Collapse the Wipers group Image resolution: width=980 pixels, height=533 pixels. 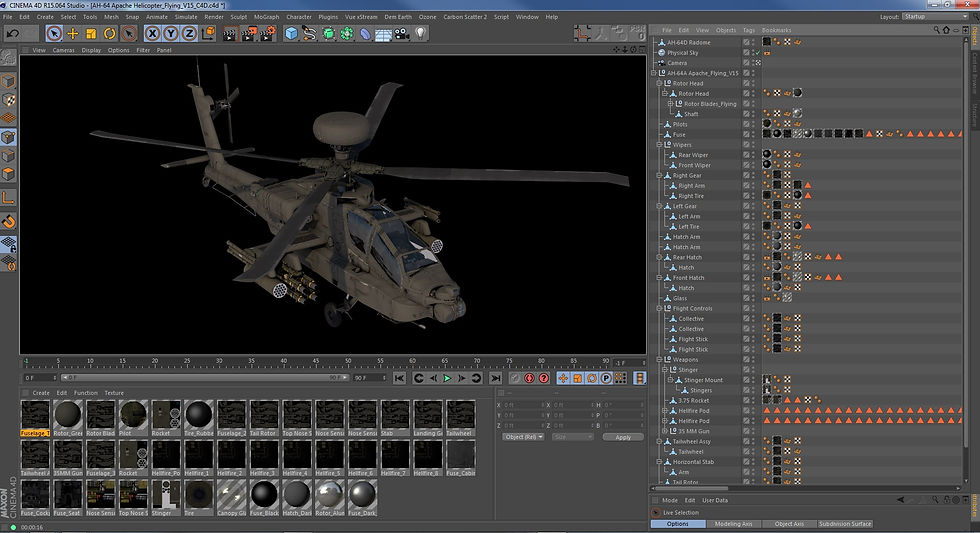(x=659, y=144)
